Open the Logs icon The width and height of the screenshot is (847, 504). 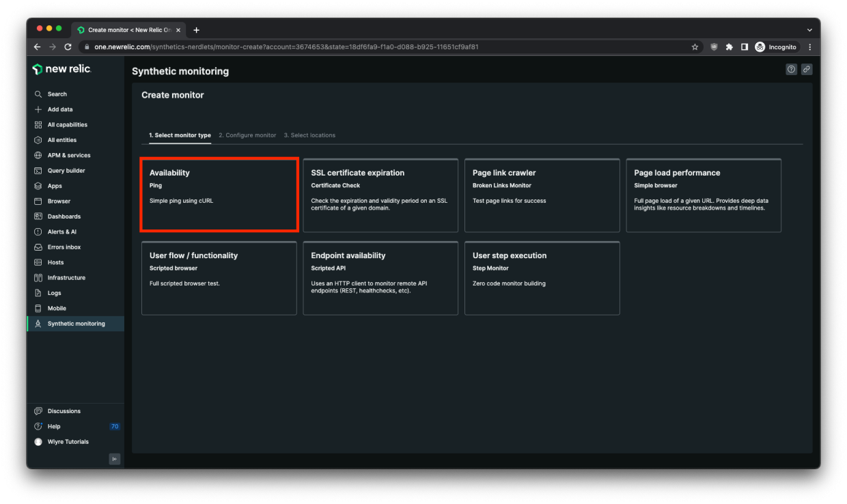pyautogui.click(x=38, y=293)
